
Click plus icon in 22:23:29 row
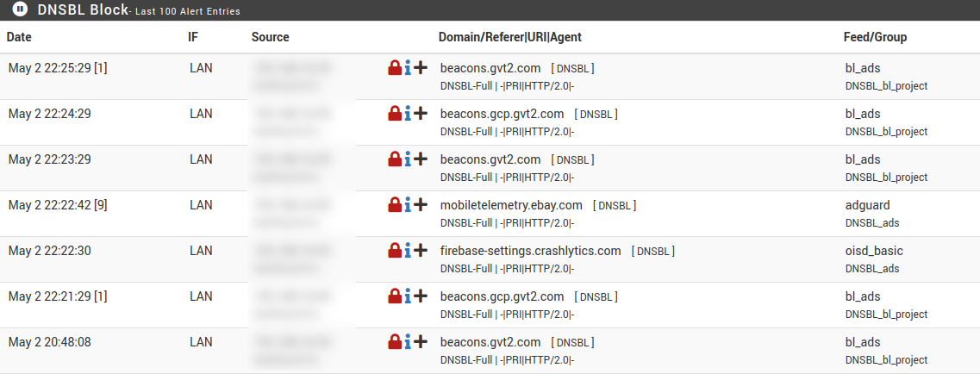click(421, 159)
